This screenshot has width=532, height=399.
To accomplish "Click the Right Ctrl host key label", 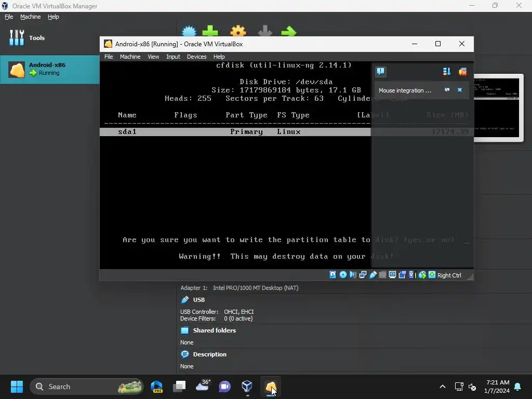I will click(x=449, y=275).
